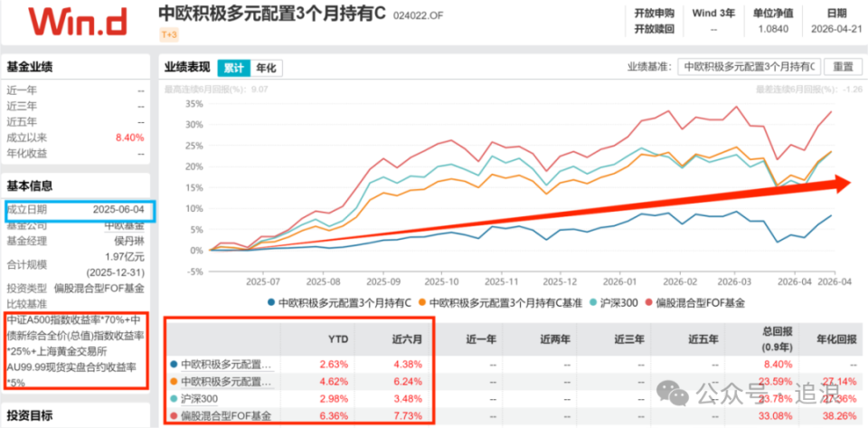Screen dimensions: 868x428
Task: Click the date 2026-04-21
Action: pos(836,29)
